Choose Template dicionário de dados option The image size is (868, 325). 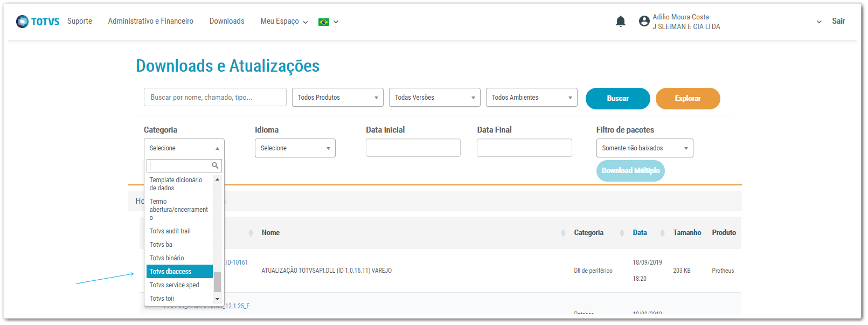pos(180,184)
